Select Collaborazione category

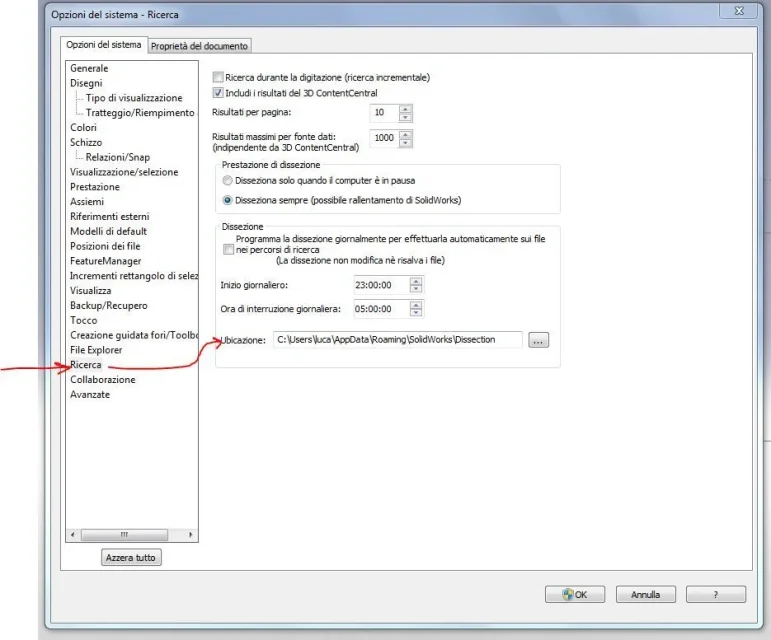pos(103,379)
